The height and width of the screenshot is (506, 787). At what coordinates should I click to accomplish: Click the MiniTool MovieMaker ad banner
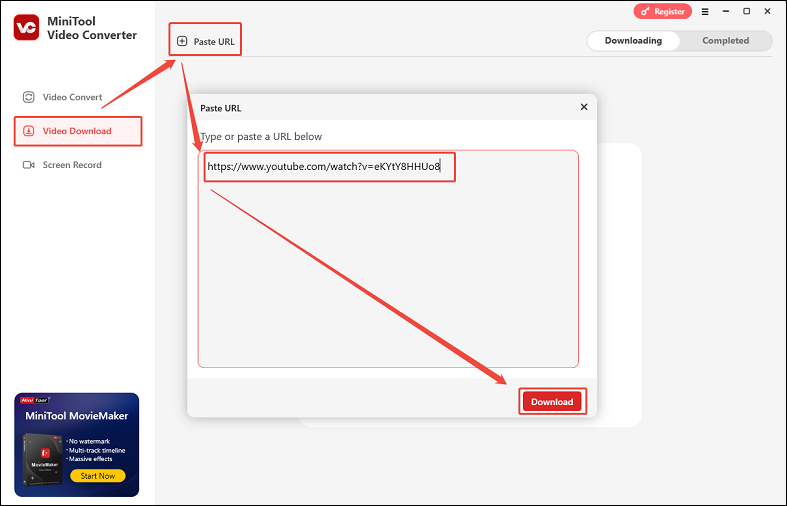click(76, 445)
